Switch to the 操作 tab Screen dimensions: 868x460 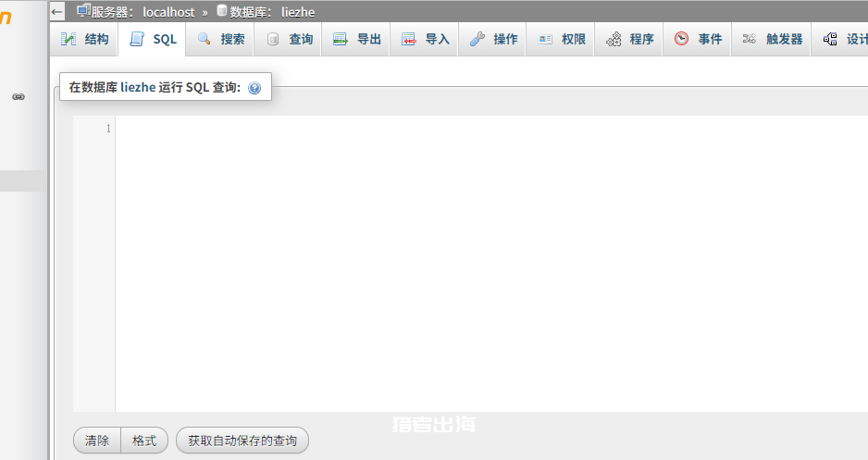[492, 39]
